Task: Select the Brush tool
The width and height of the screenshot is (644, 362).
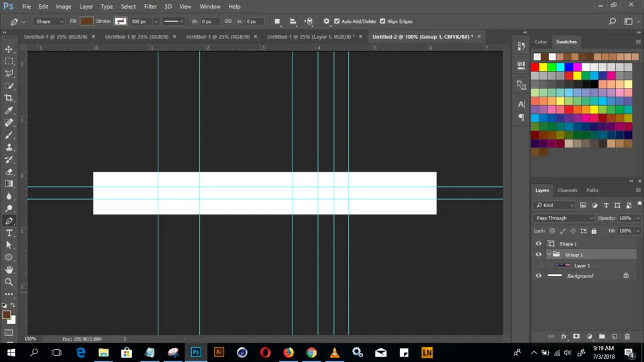Action: (x=9, y=135)
